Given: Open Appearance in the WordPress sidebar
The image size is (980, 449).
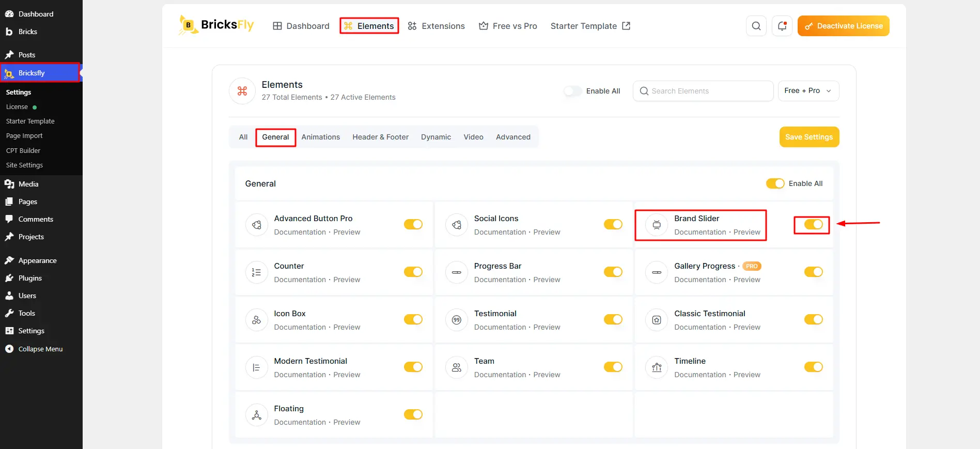Looking at the screenshot, I should pos(41,260).
